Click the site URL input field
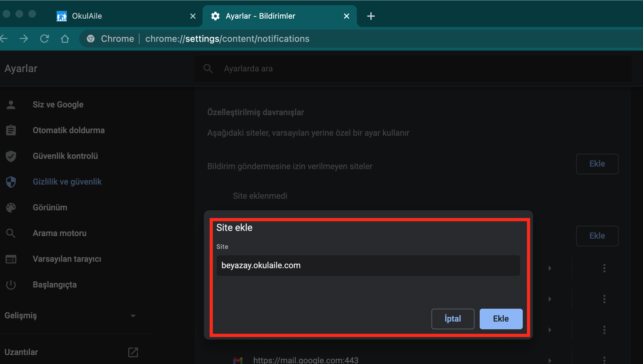Screen dimensions: 643x364 click(x=368, y=266)
